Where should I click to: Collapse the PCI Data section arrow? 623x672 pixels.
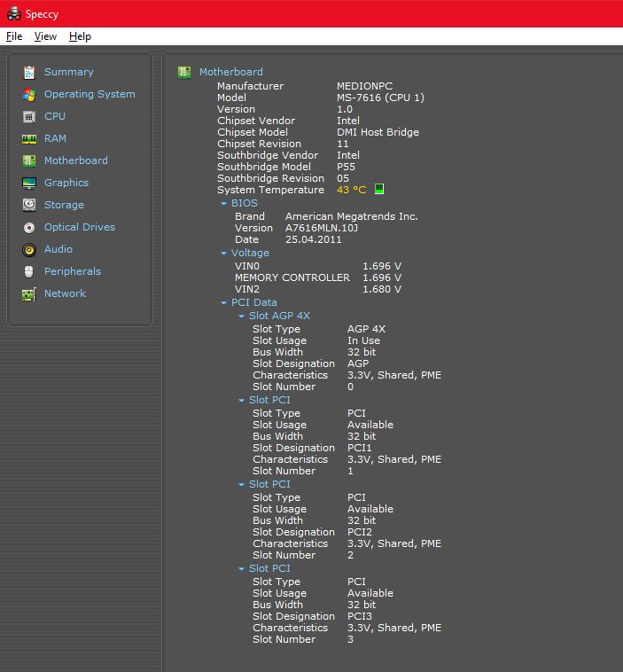[223, 303]
